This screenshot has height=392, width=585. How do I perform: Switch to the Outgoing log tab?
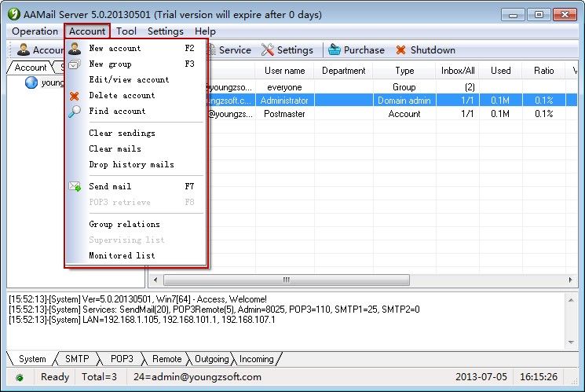pos(211,359)
